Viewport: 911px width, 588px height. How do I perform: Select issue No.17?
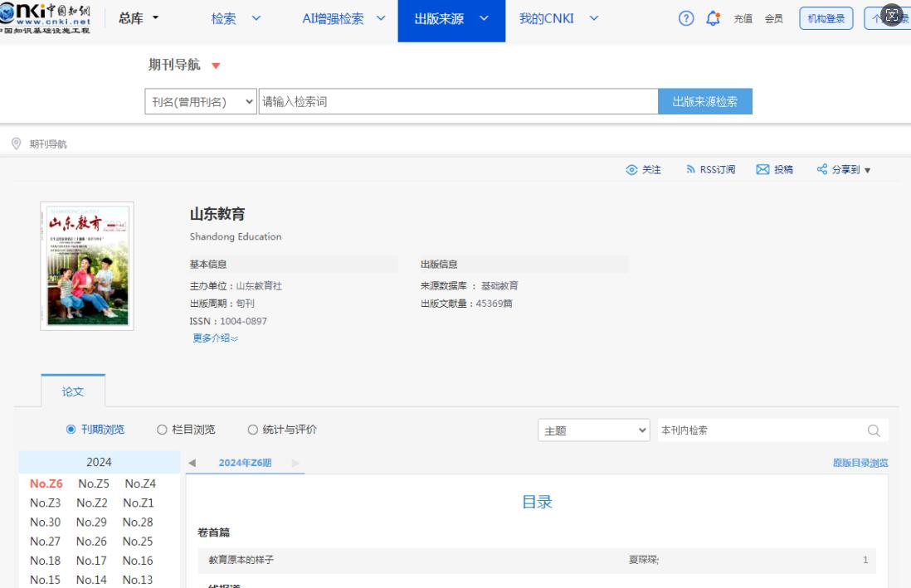pyautogui.click(x=92, y=560)
